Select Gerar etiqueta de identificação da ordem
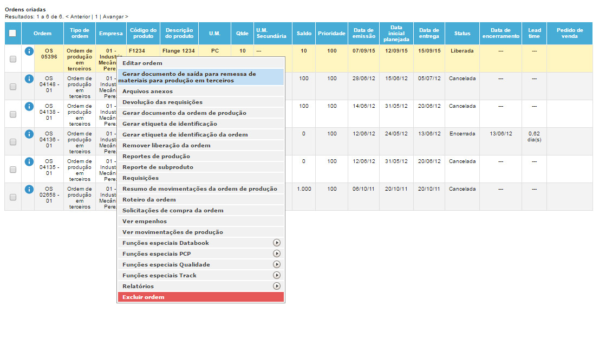This screenshot has height=364, width=599. [x=201, y=134]
